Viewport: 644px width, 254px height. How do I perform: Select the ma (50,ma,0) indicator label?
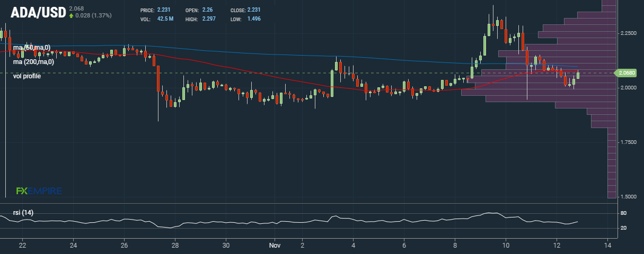click(x=31, y=48)
